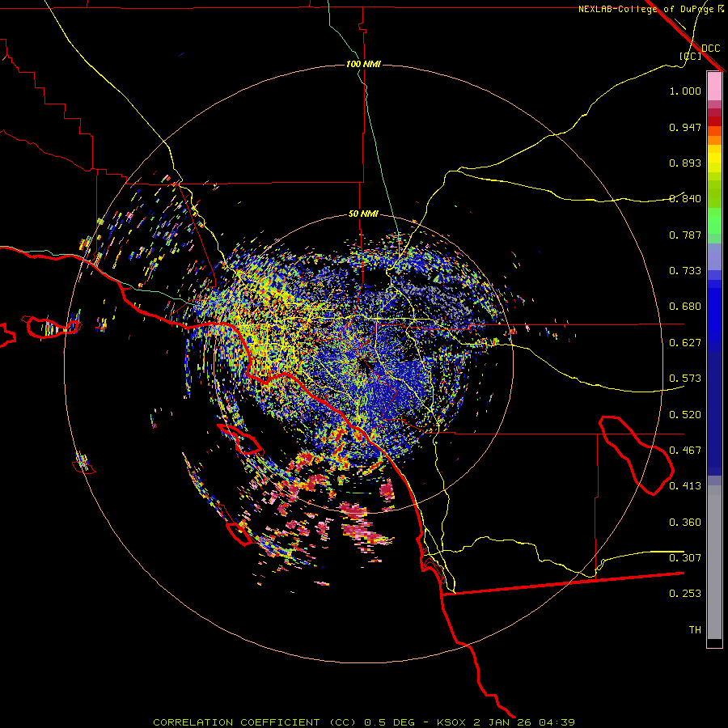Viewport: 728px width, 728px height.
Task: Pick the light pink swatch beside 1.000
Action: coord(714,87)
